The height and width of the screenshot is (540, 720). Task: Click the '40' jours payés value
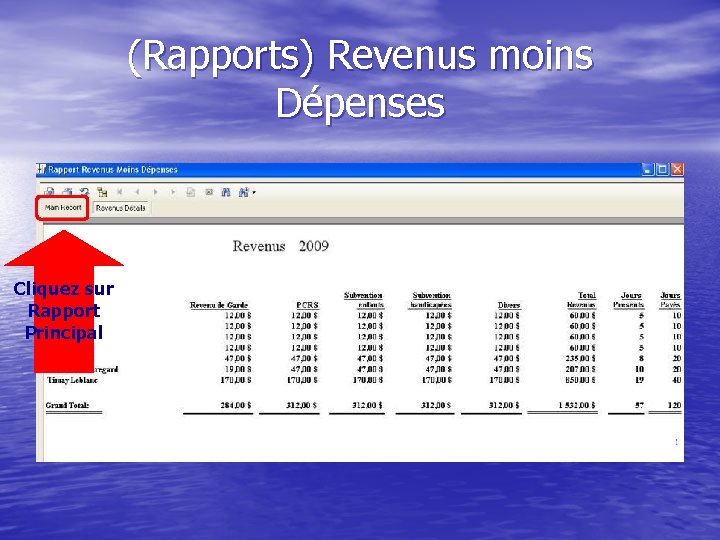(x=676, y=380)
